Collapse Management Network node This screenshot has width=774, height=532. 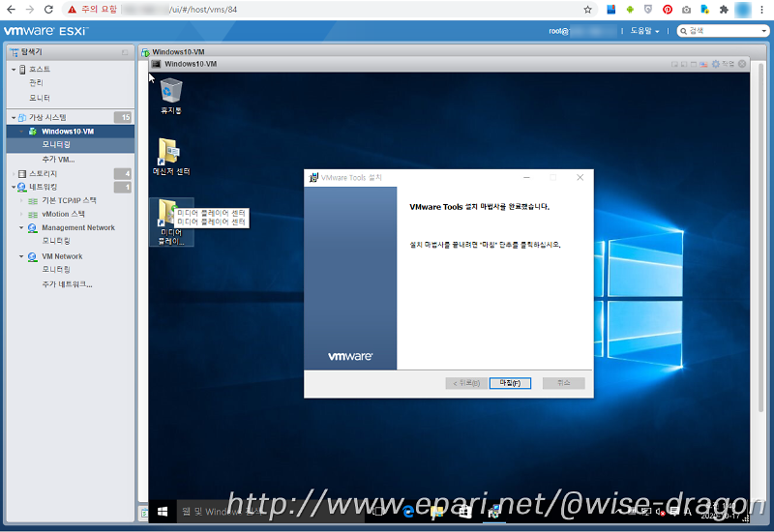click(21, 228)
